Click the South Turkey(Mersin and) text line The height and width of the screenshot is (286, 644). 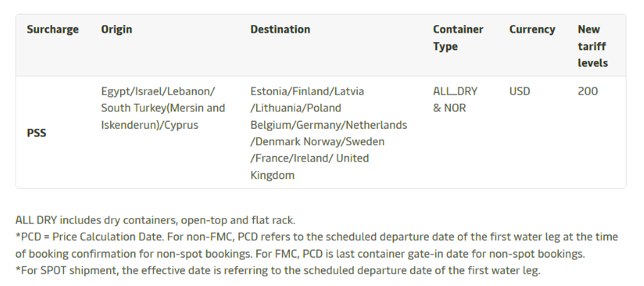point(163,108)
